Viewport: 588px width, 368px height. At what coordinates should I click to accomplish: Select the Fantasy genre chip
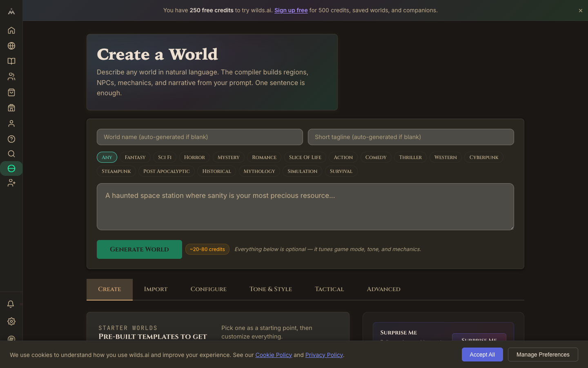click(x=135, y=157)
